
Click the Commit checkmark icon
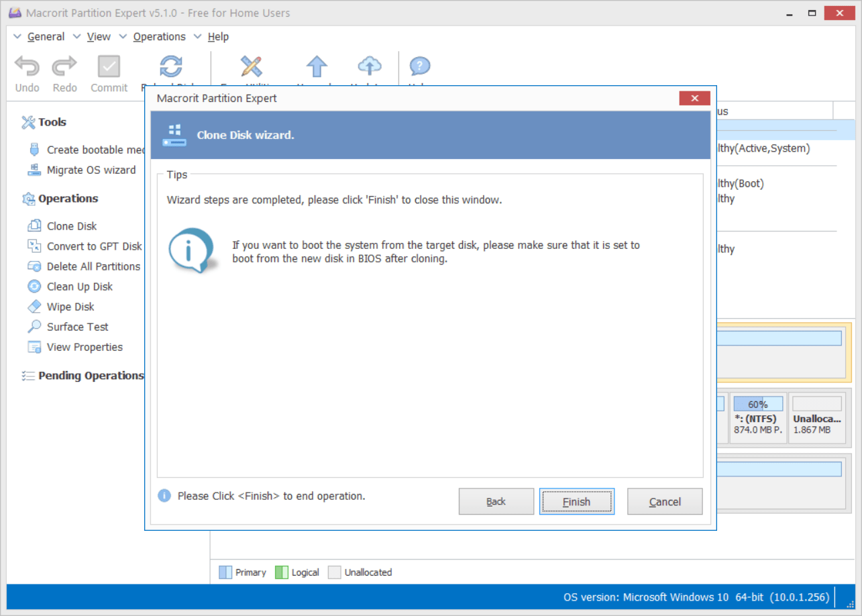click(x=109, y=66)
